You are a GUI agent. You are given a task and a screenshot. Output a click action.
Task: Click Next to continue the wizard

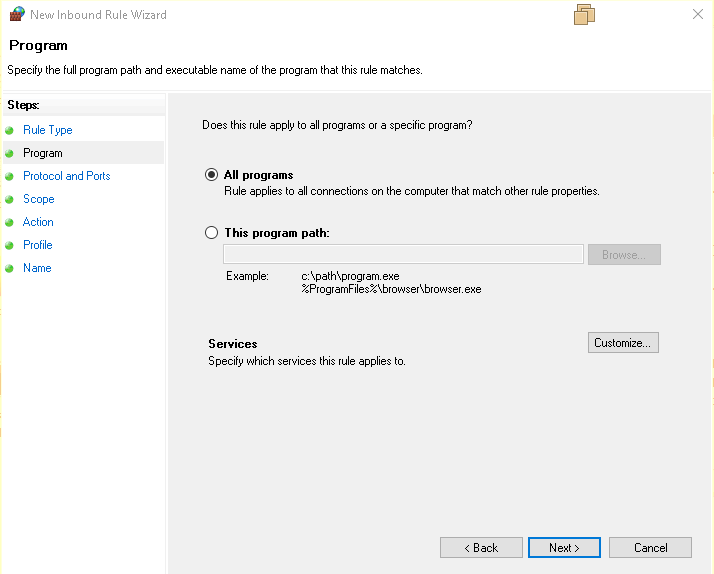[564, 548]
